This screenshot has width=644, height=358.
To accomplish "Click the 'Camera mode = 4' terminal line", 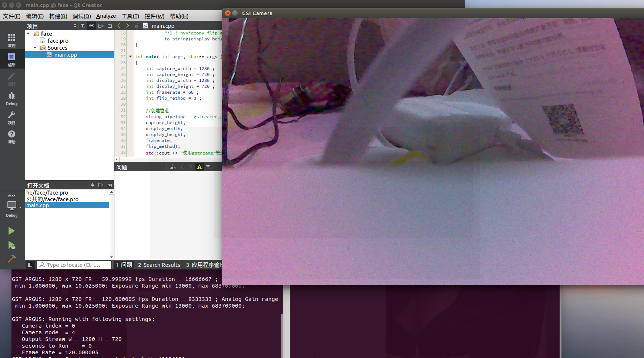I will (48, 332).
